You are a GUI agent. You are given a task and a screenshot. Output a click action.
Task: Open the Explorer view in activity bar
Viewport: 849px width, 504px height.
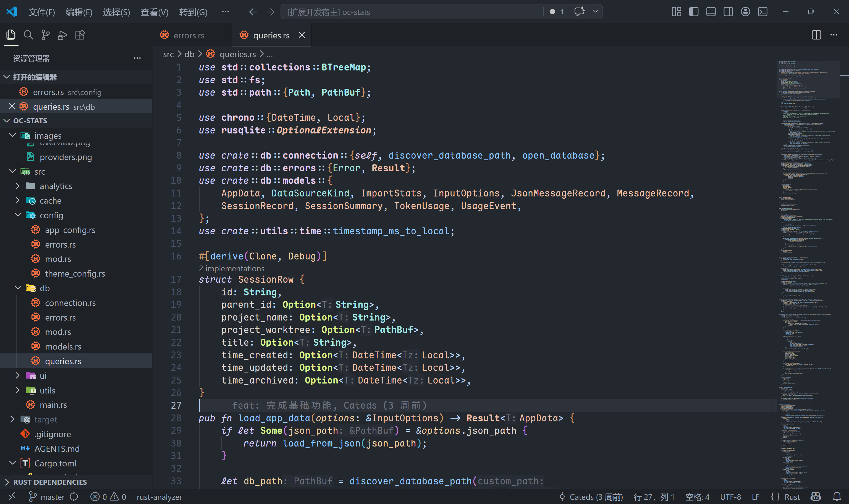(x=11, y=35)
